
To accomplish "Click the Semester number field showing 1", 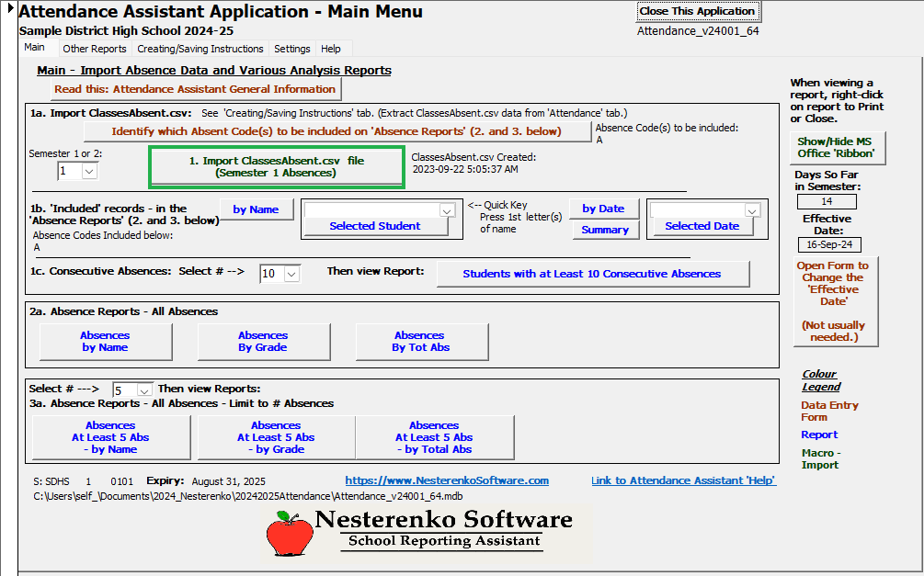I will [x=70, y=172].
